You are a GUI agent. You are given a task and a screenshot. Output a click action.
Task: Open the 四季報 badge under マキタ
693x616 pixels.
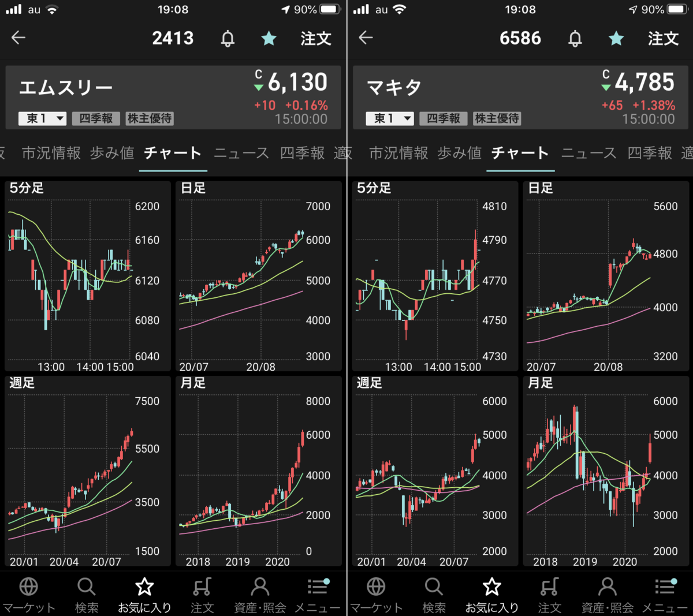tap(444, 118)
